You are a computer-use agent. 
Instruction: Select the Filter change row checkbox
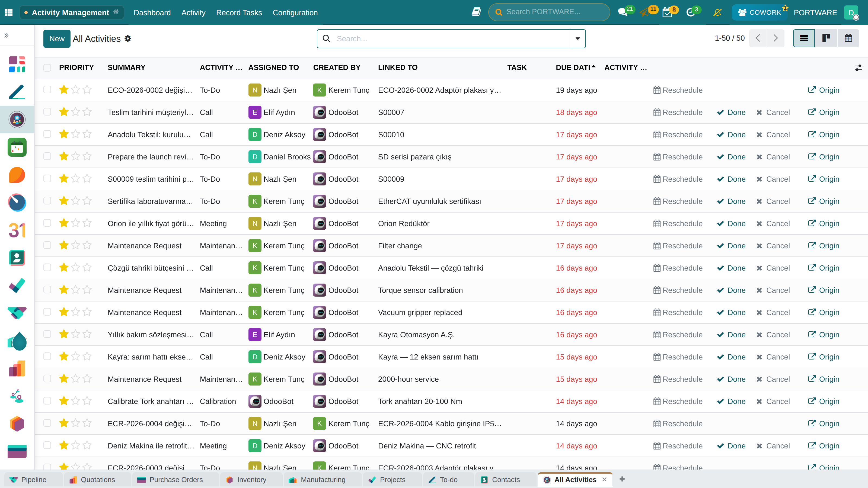click(47, 245)
